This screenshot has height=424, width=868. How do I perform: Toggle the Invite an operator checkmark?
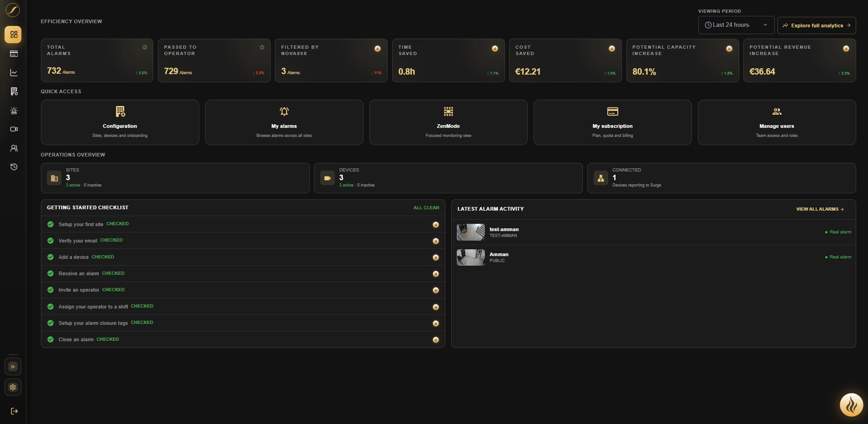pyautogui.click(x=50, y=290)
